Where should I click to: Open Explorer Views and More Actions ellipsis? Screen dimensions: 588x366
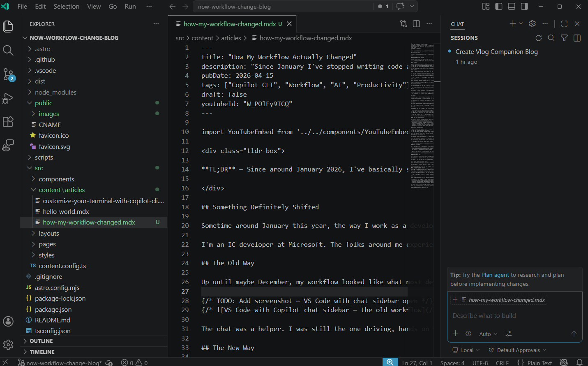coord(156,24)
